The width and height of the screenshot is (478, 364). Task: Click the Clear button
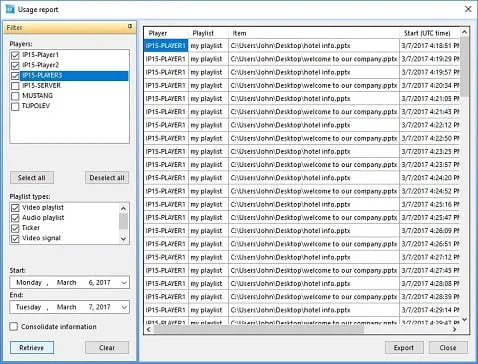click(107, 348)
